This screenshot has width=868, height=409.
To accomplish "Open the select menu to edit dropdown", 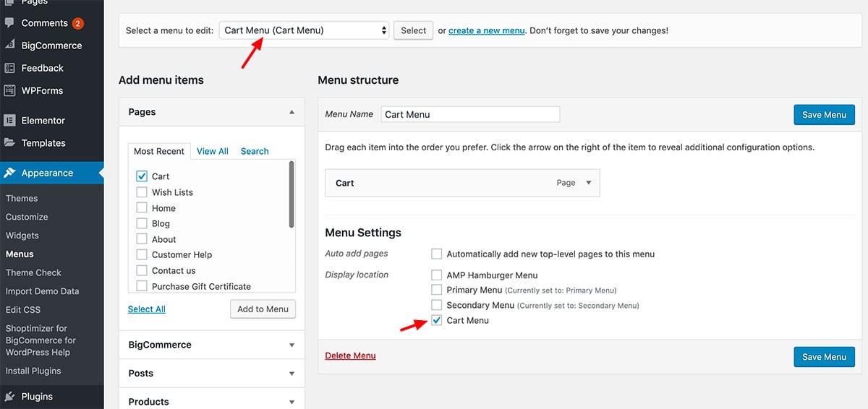I will click(305, 30).
